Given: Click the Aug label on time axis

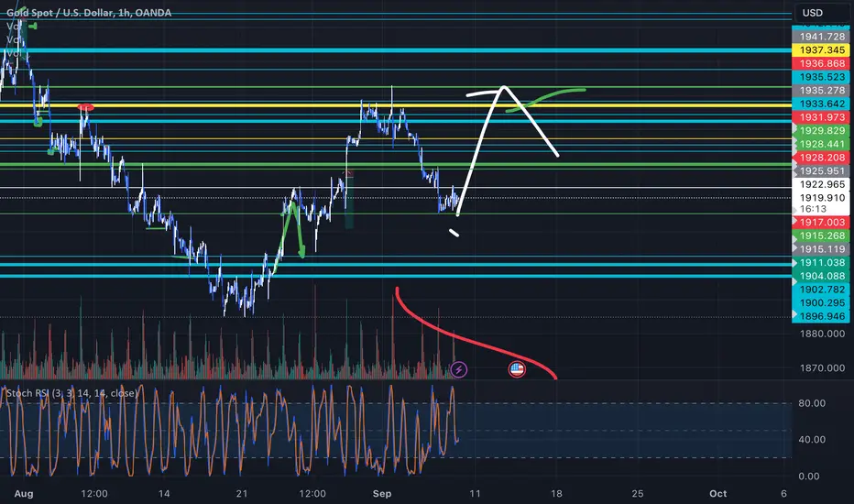Looking at the screenshot, I should (x=24, y=494).
